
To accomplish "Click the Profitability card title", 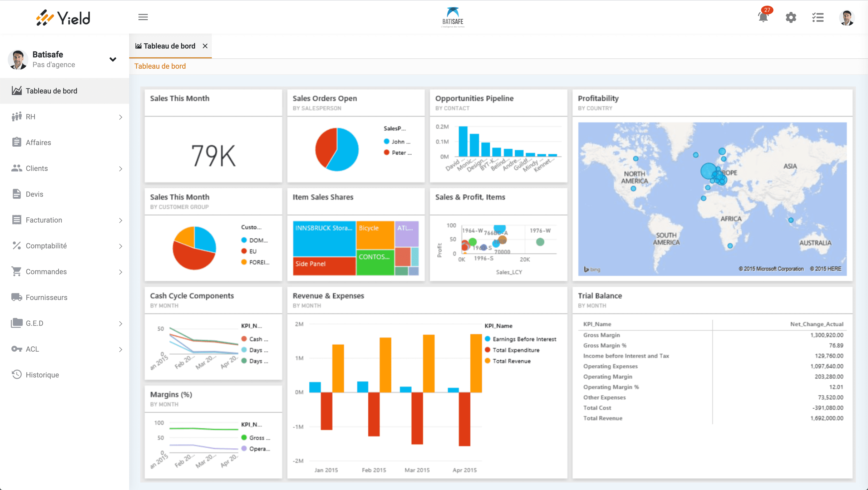I will click(x=598, y=98).
